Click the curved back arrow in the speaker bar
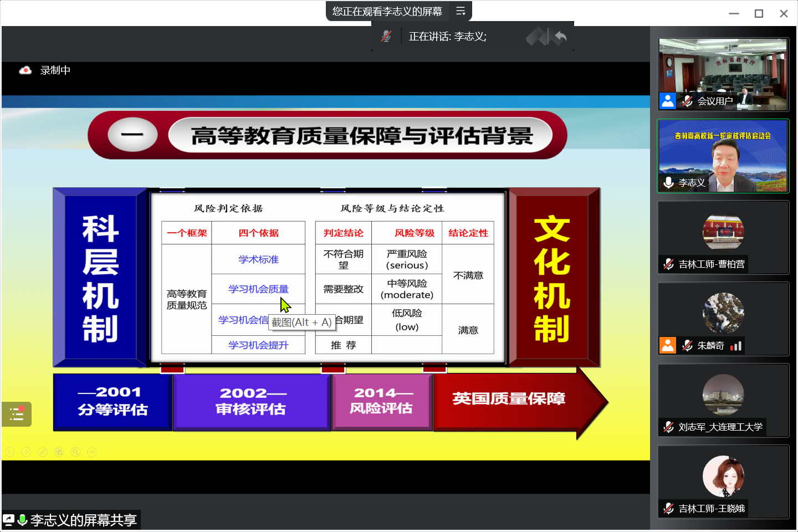 click(560, 37)
